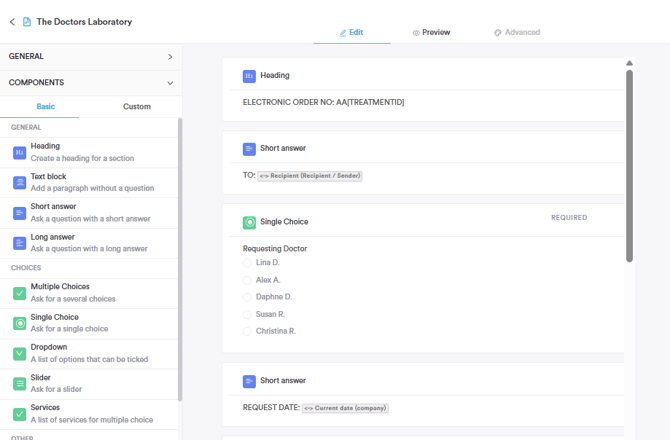Click the Single Choice icon in form card
Viewport: 670px width, 440px height.
tap(249, 222)
